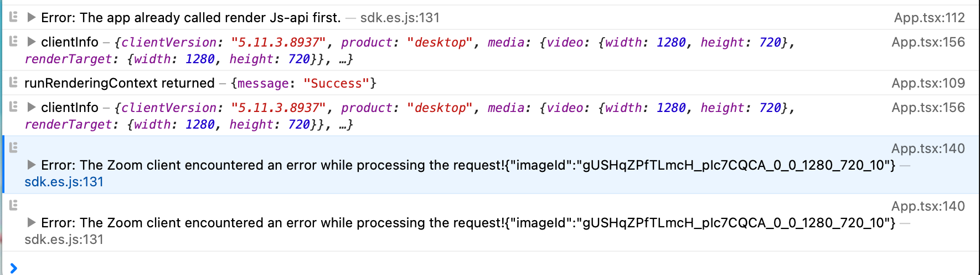980x275 pixels.
Task: Open the App.tsx:109 source link
Action: point(928,83)
